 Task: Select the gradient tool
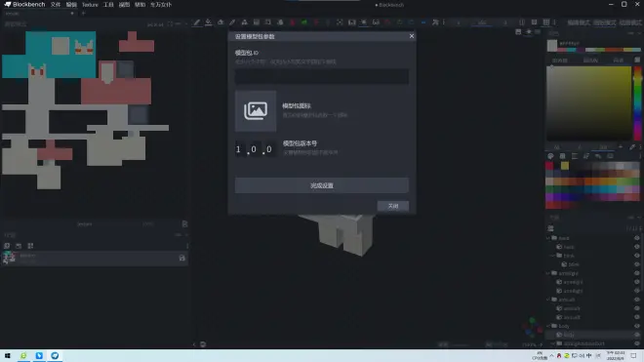click(x=257, y=22)
